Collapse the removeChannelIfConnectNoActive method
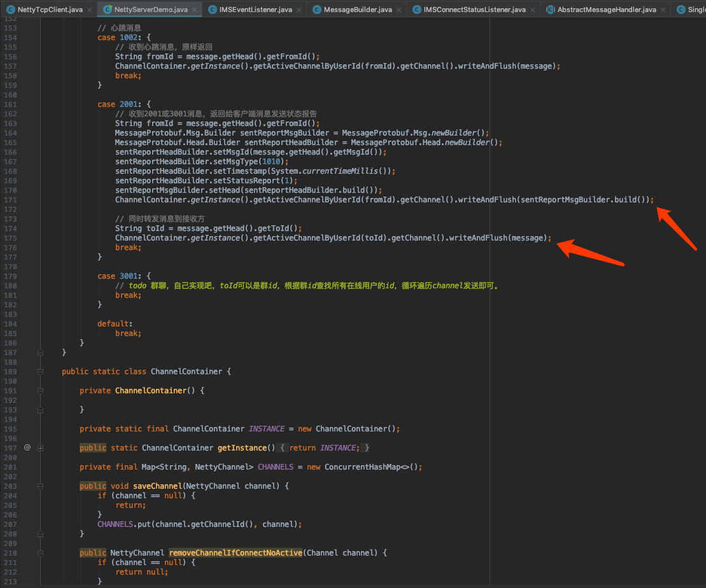Screen dimensions: 706x588 pos(40,552)
